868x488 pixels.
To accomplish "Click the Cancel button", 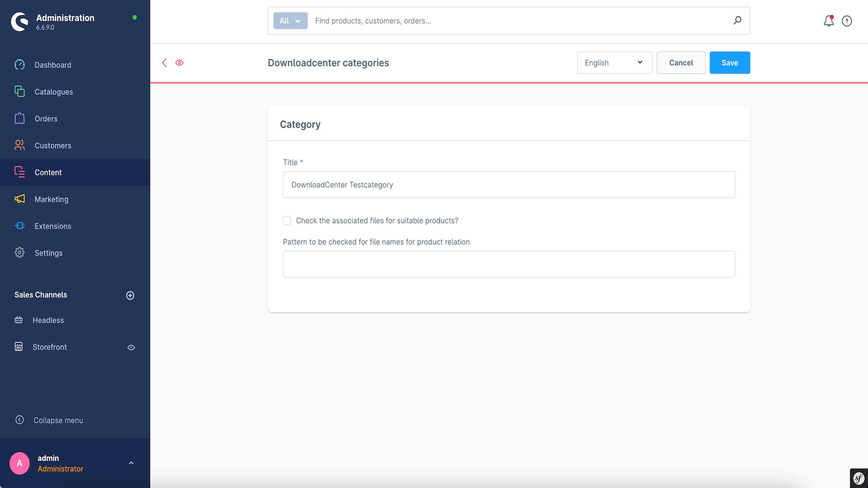I will (x=681, y=62).
